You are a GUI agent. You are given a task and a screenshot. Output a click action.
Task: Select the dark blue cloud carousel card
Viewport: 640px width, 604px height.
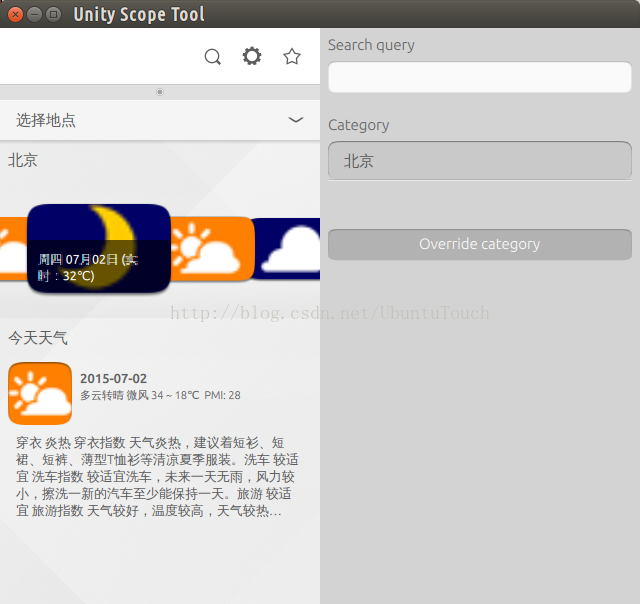pos(285,249)
